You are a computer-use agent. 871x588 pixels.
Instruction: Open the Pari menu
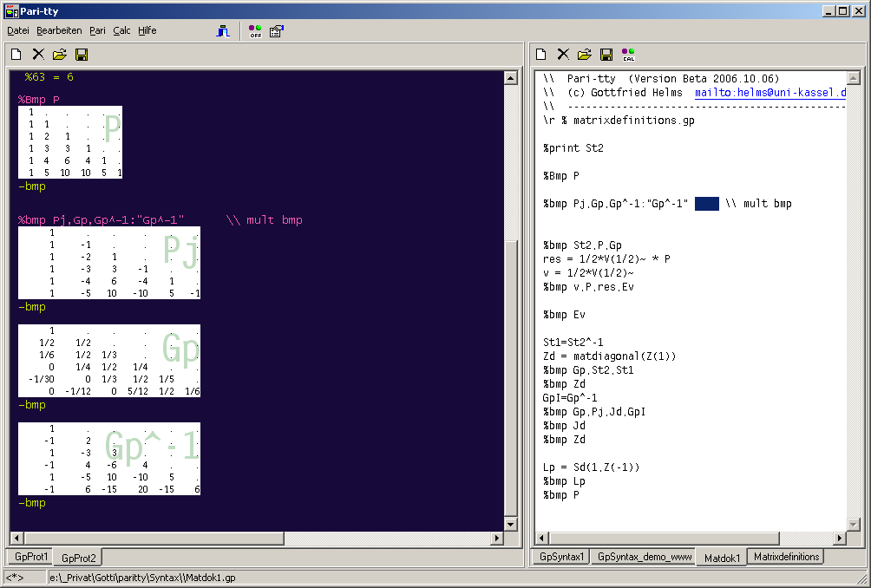[x=97, y=30]
